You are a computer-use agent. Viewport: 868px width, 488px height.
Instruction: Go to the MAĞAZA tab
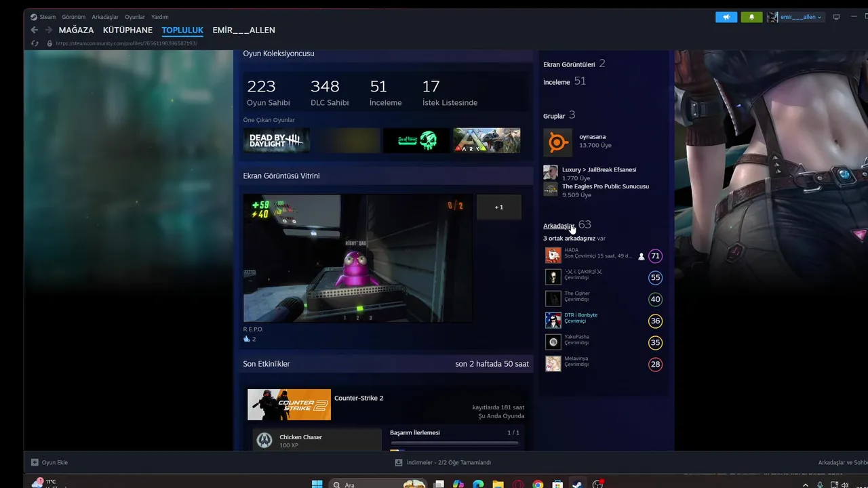click(76, 30)
